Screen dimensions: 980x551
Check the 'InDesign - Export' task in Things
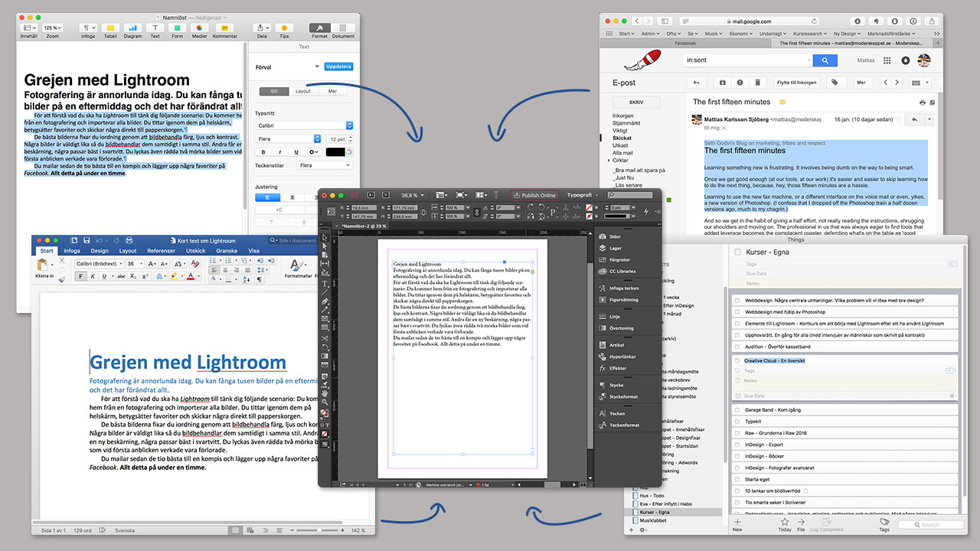click(x=737, y=445)
